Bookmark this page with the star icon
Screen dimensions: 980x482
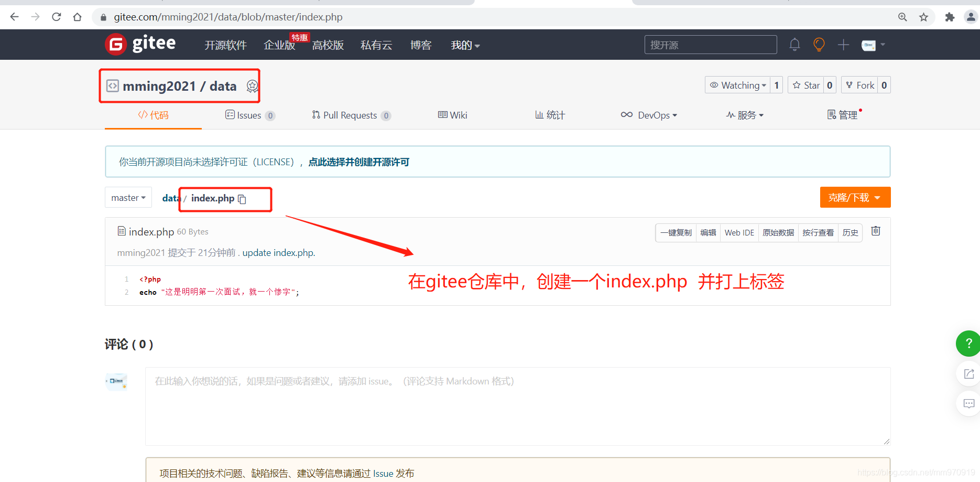tap(923, 17)
